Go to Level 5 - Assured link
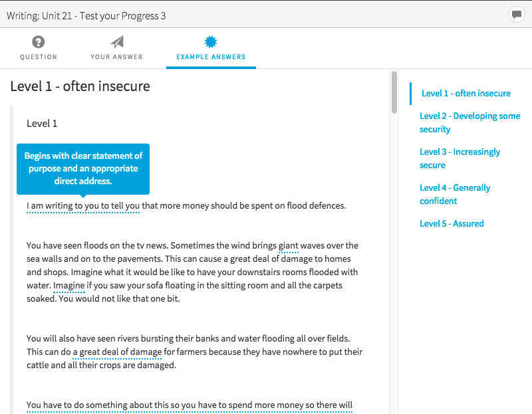The width and height of the screenshot is (532, 414). [452, 223]
